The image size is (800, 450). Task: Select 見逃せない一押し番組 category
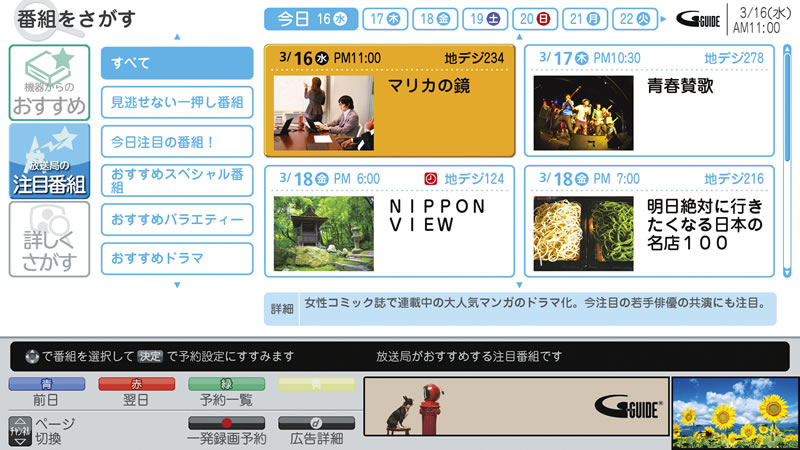pyautogui.click(x=177, y=102)
